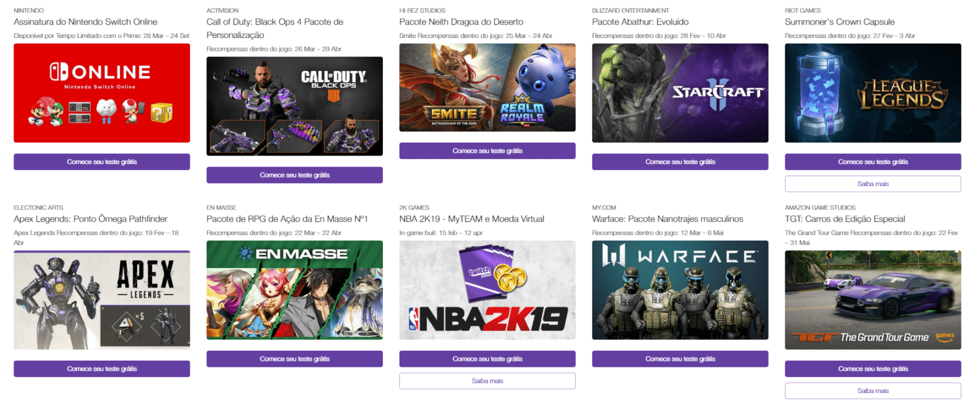Open the En Masse RPG bundle image
Viewport: 980px width, 409px height.
pos(295,290)
